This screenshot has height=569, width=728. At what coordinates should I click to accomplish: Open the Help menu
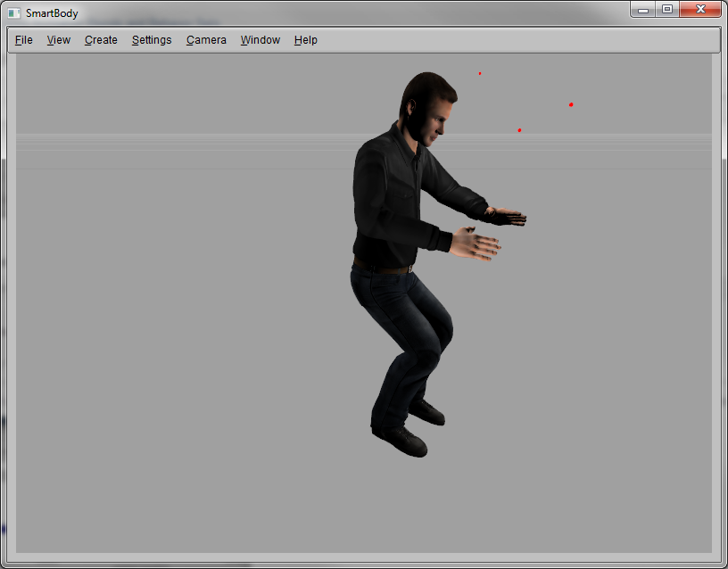[305, 40]
